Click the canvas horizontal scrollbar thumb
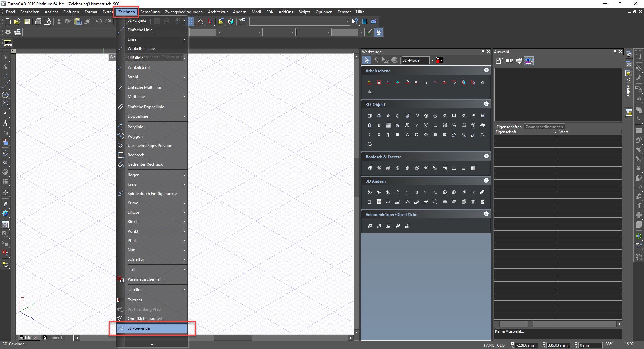644x349 pixels. pos(232,338)
